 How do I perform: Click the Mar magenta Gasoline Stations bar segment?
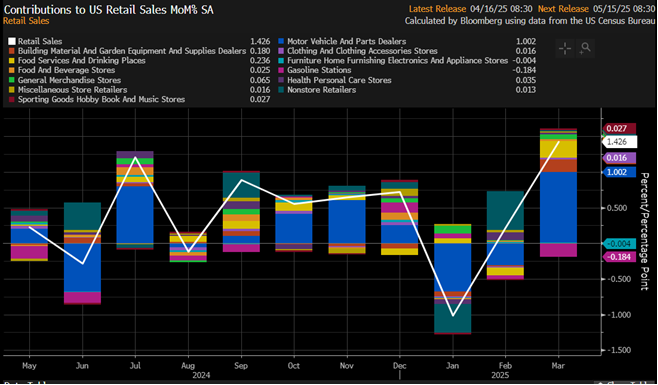558,250
